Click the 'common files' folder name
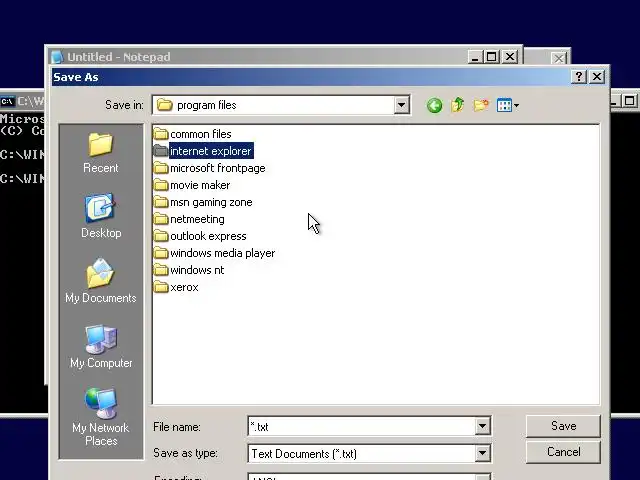The height and width of the screenshot is (480, 640). click(x=201, y=134)
